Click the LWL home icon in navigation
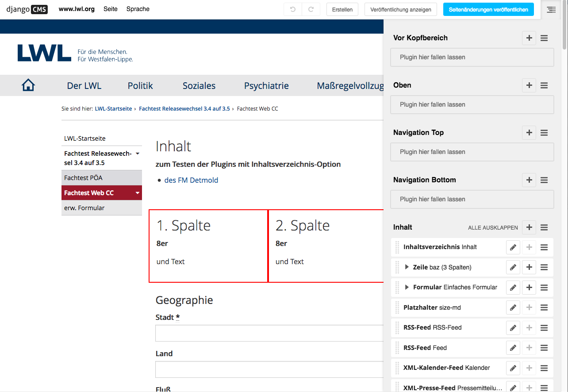The width and height of the screenshot is (568, 392). pos(28,85)
